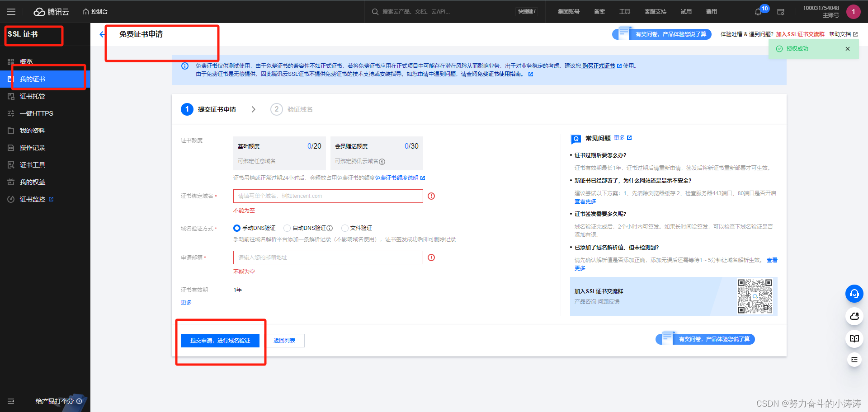
Task: Focus the 证书绑定域名 input field
Action: [328, 196]
